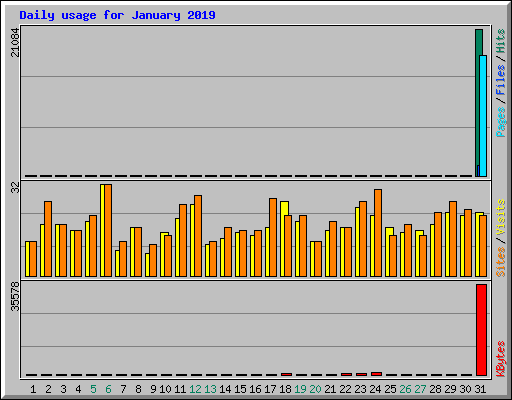
Task: Click the Pages legend label
Action: click(500, 122)
